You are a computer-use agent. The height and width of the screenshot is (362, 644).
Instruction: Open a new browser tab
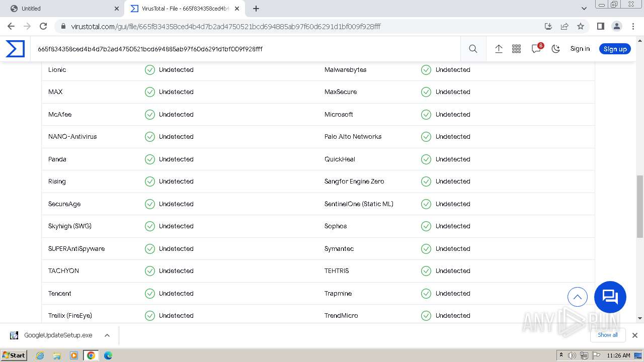(x=256, y=9)
